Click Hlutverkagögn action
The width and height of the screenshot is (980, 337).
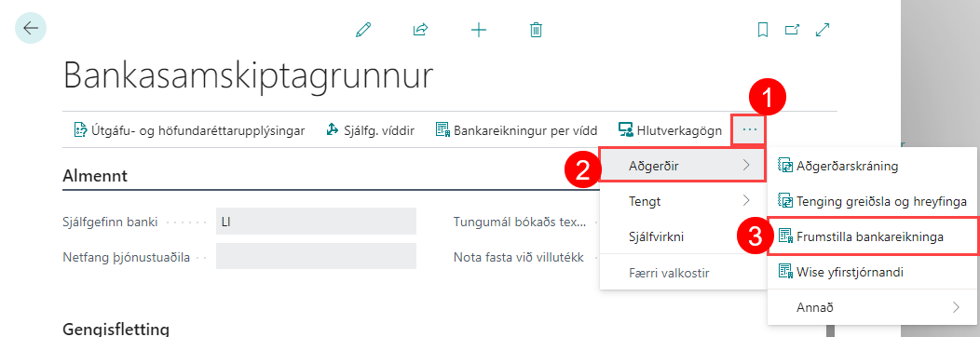point(670,130)
